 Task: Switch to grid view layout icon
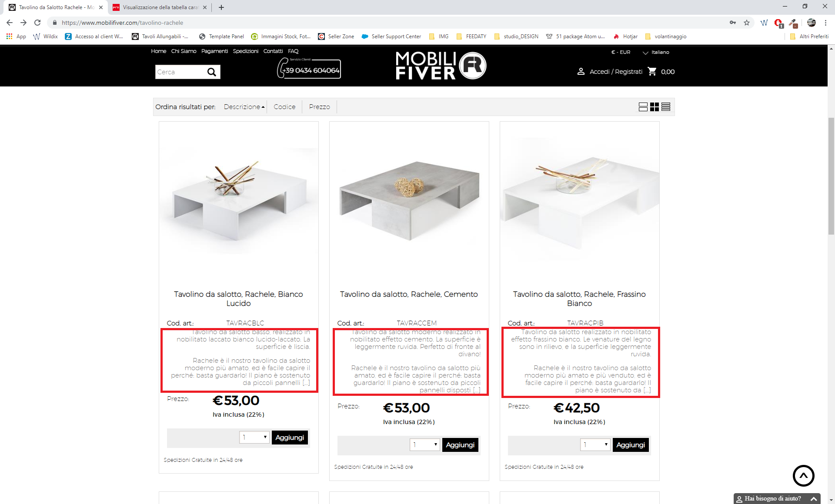coord(655,107)
